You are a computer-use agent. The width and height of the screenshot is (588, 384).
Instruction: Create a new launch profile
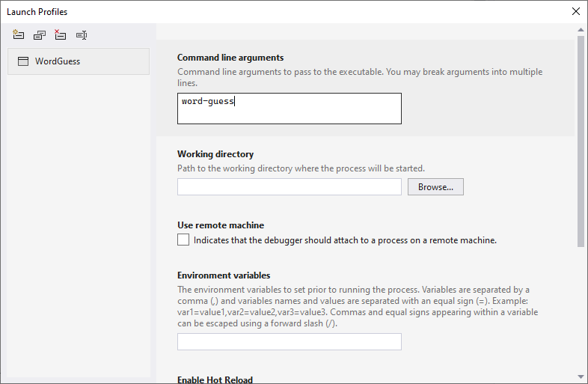[x=18, y=35]
